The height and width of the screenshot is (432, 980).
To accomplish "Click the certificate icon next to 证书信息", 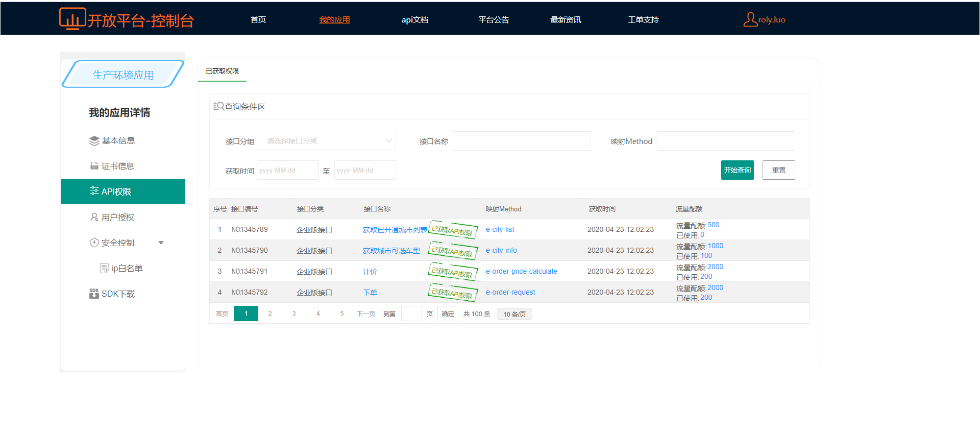I will [94, 166].
